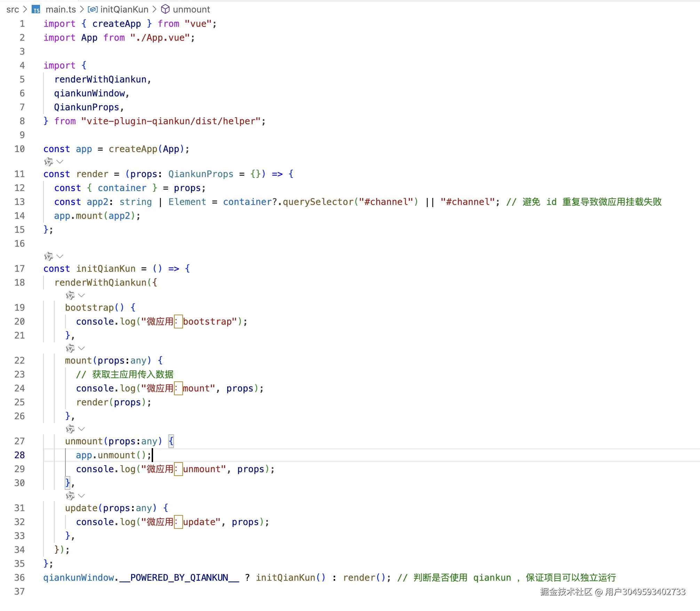The image size is (700, 611).
Task: Click the decoration icon above the bootstrap function
Action: coord(70,295)
